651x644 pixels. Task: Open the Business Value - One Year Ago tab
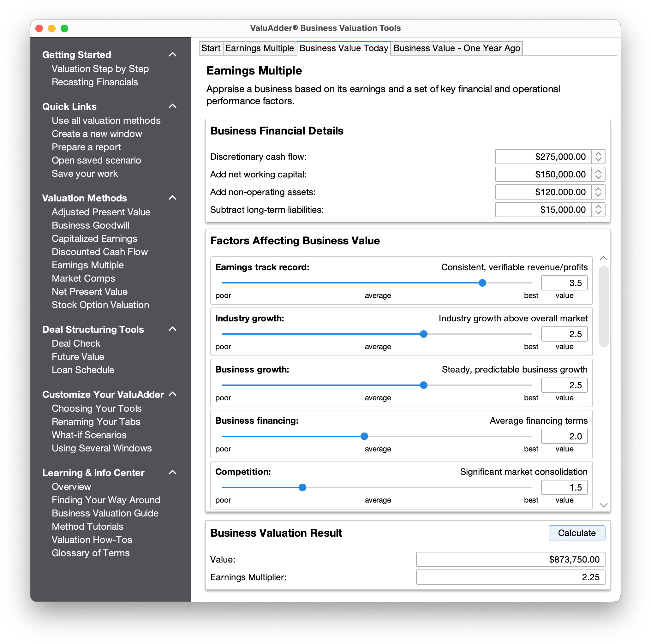456,48
